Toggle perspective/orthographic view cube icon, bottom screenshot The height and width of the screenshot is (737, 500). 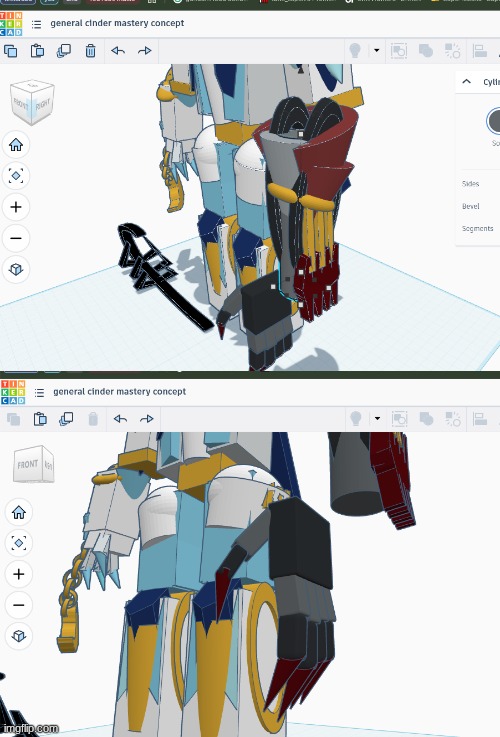(x=19, y=636)
